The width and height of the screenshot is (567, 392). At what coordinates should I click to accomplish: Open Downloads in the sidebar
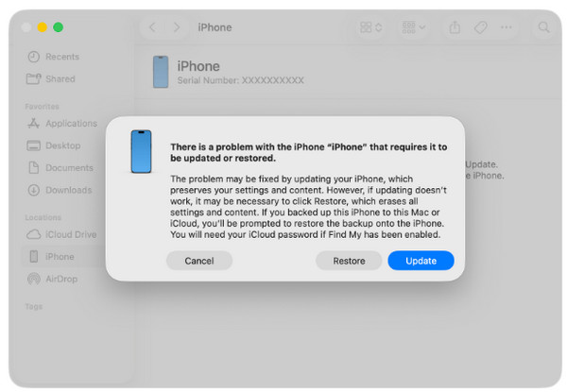[x=60, y=190]
